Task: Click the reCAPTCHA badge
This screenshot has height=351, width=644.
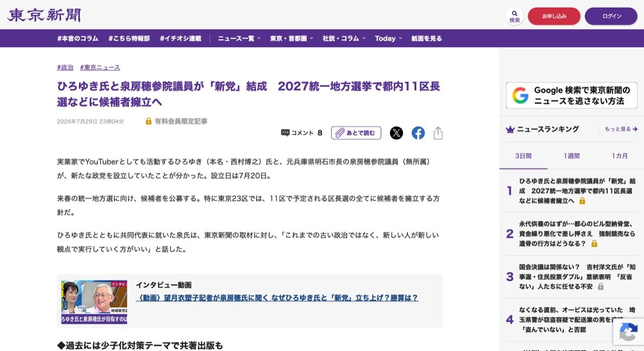Action: (628, 331)
